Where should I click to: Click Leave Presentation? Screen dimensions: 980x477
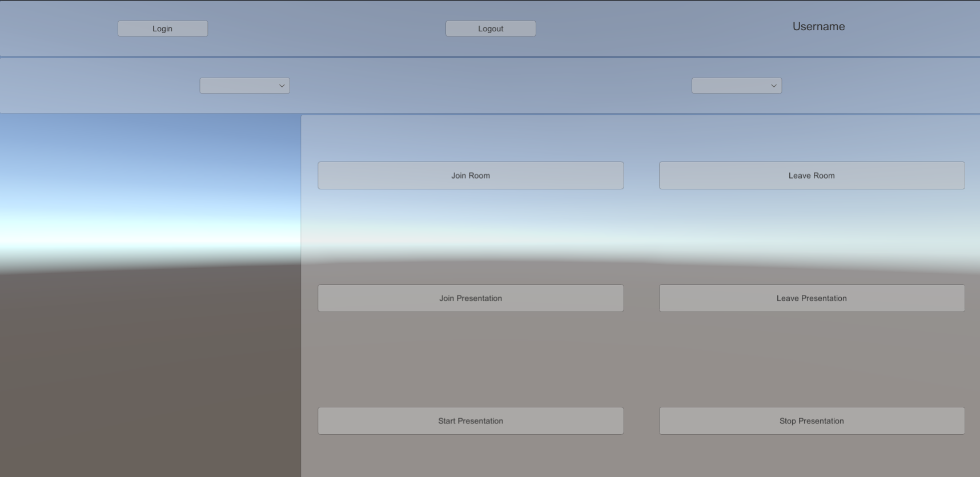[812, 298]
